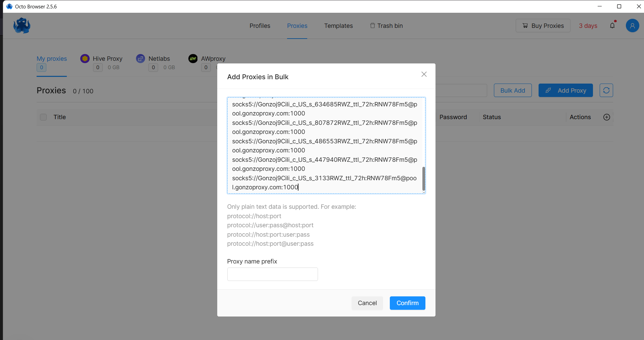Click the My proxies tab

pos(52,59)
